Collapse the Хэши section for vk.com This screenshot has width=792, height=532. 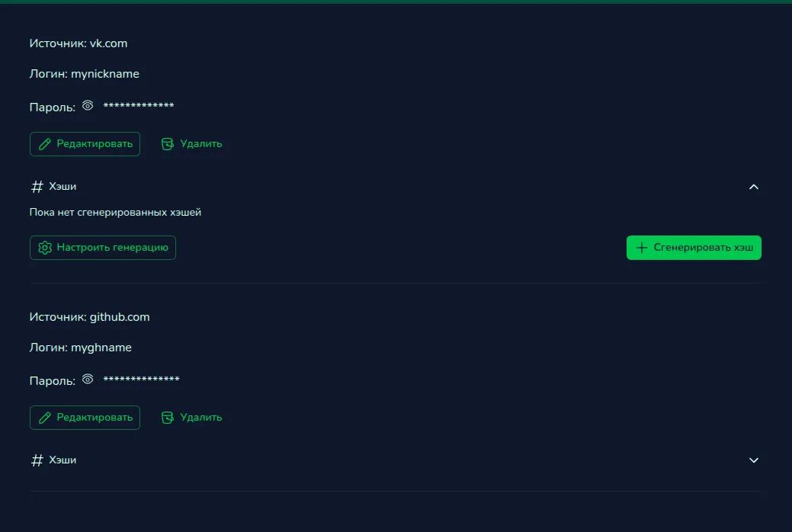[x=754, y=187]
